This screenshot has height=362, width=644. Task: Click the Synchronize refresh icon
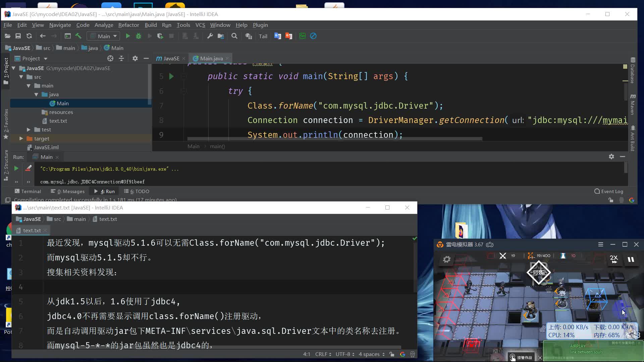(x=29, y=36)
